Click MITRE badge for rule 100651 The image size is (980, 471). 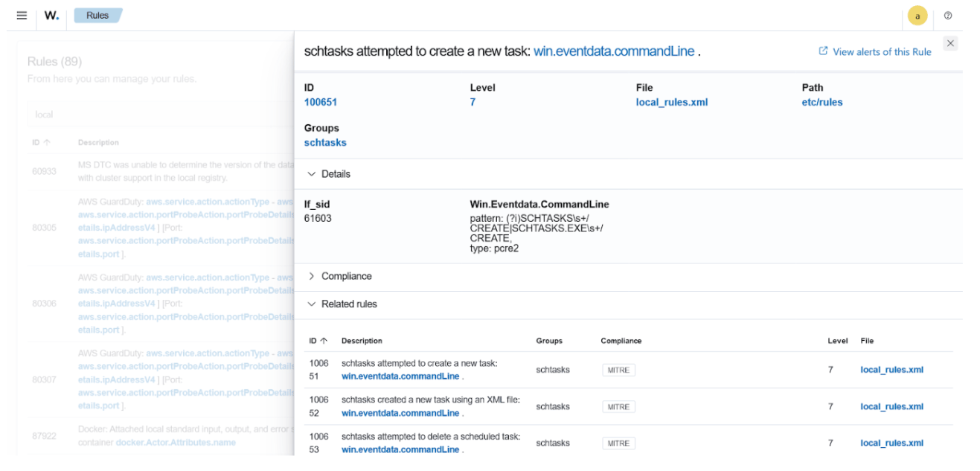[x=618, y=370]
